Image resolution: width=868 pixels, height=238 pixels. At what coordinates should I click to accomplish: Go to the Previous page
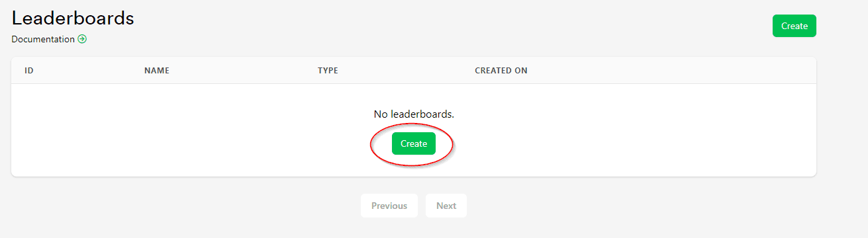coord(389,206)
